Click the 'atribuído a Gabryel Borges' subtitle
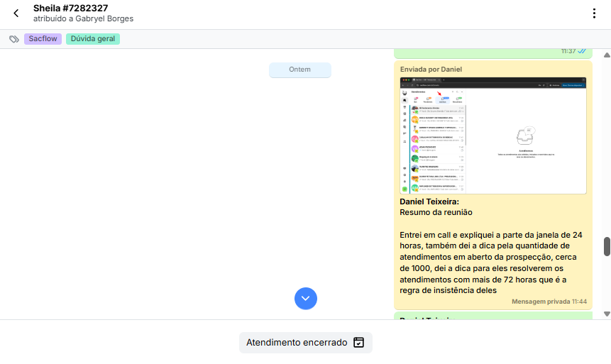The width and height of the screenshot is (611, 364). tap(83, 19)
